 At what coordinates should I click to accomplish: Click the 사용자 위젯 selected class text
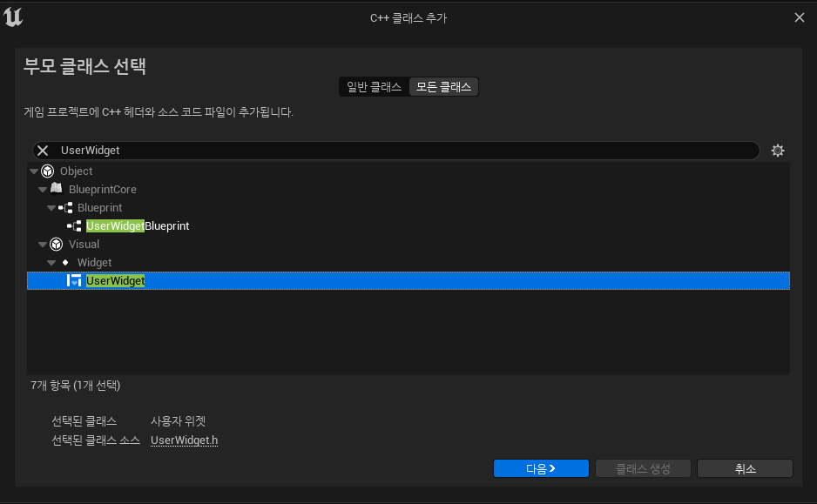point(179,420)
